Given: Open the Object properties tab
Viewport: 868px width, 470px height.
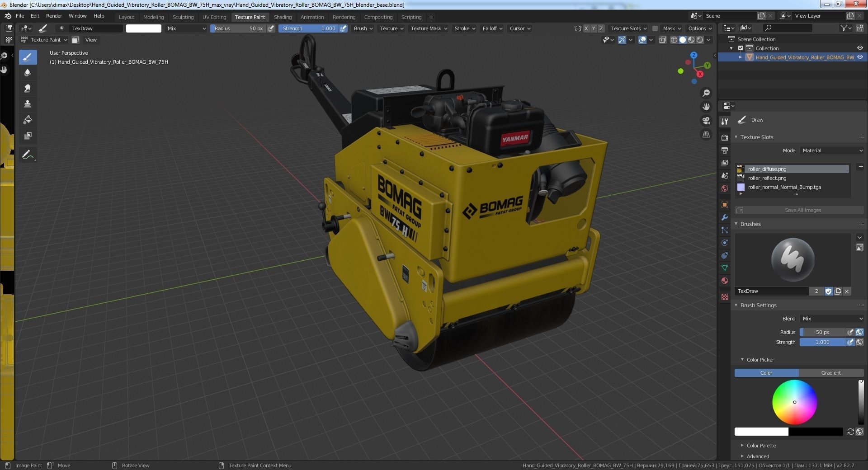Looking at the screenshot, I should [725, 205].
